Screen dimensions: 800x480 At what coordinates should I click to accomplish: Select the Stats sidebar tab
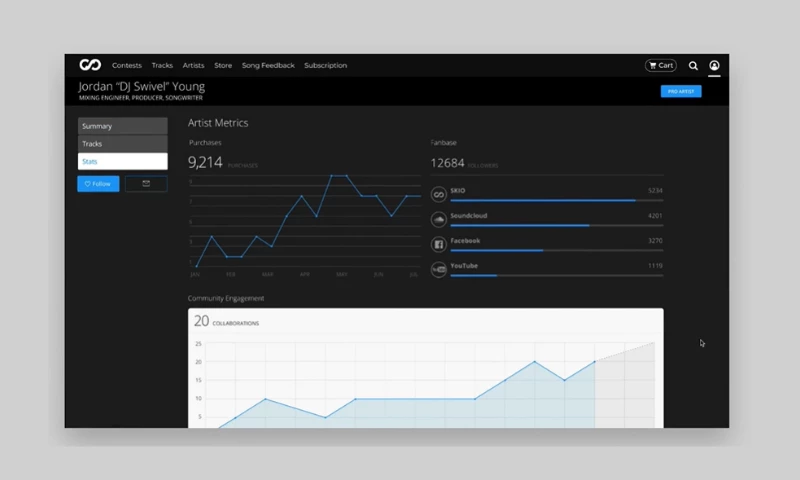point(122,161)
